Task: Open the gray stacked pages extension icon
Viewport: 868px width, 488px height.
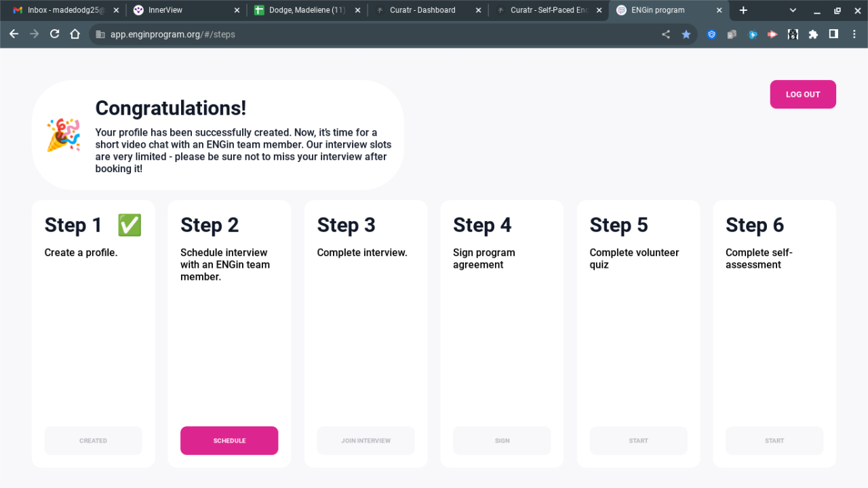Action: [x=732, y=34]
